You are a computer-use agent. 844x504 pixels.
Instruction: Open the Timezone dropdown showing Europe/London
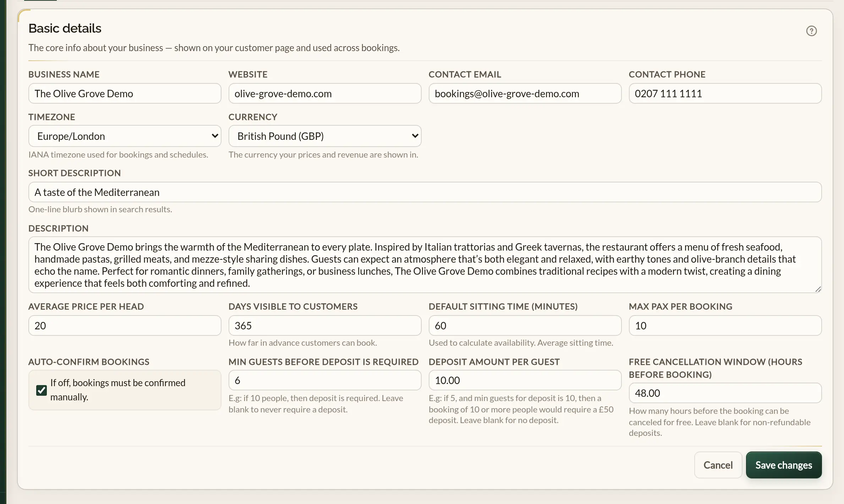125,136
